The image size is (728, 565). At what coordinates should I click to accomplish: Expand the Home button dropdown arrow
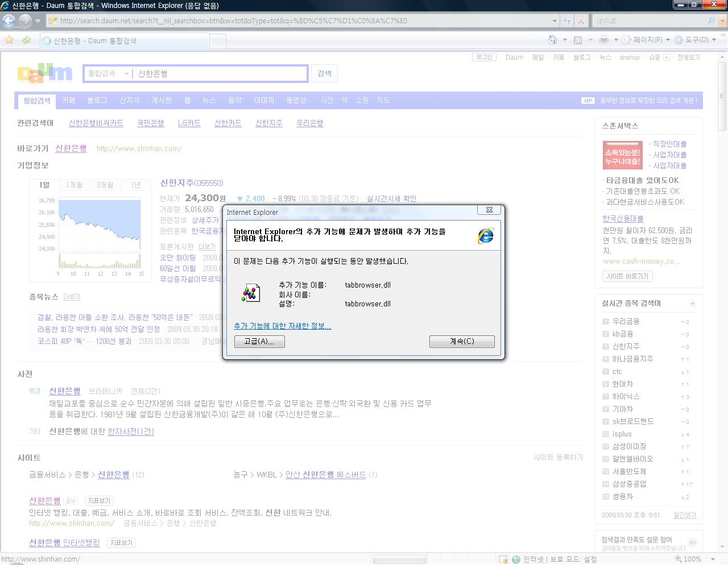(565, 40)
